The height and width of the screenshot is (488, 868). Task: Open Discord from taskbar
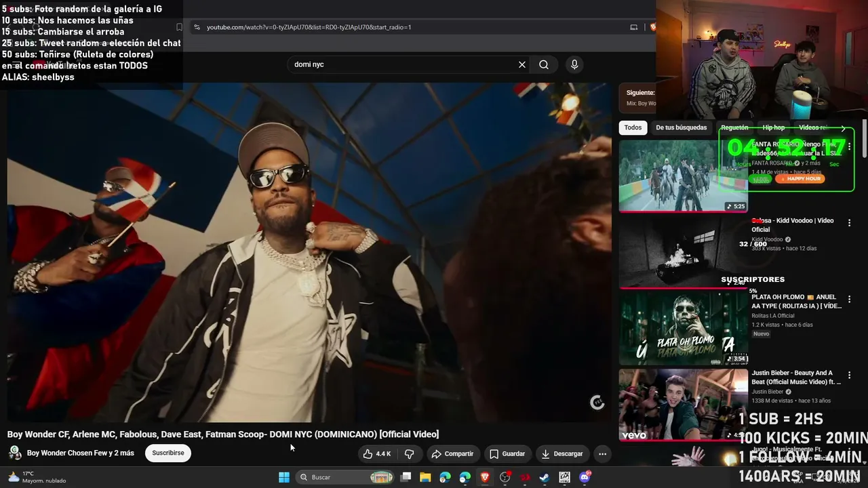[x=585, y=477]
